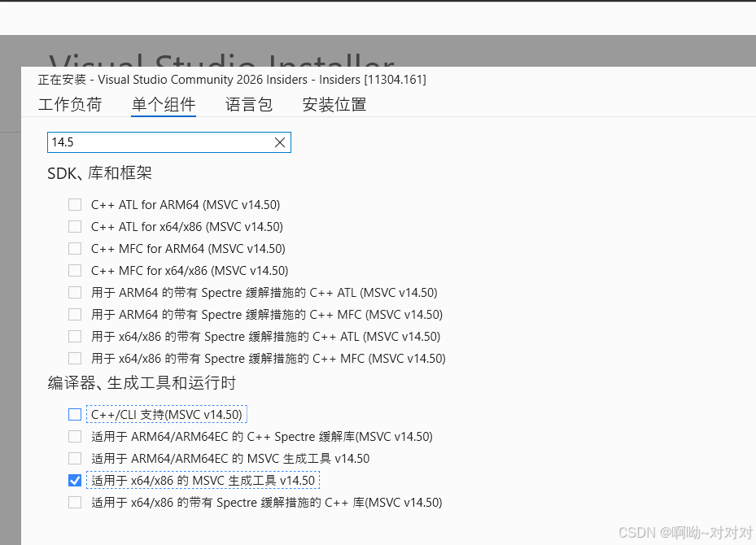Tick ARM64 Spectre 缓解措施 C++ MFC checkbox
The image size is (756, 545).
75,315
